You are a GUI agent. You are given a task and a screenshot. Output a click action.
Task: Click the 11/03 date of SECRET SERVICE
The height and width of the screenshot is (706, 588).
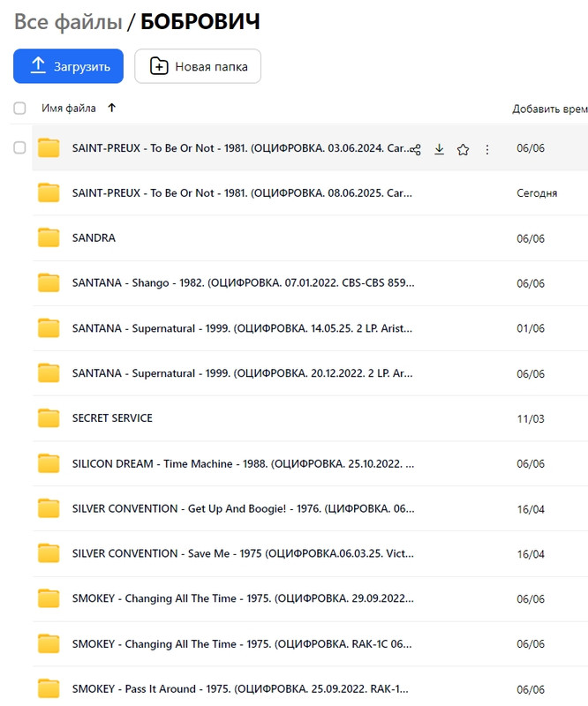[x=531, y=418]
